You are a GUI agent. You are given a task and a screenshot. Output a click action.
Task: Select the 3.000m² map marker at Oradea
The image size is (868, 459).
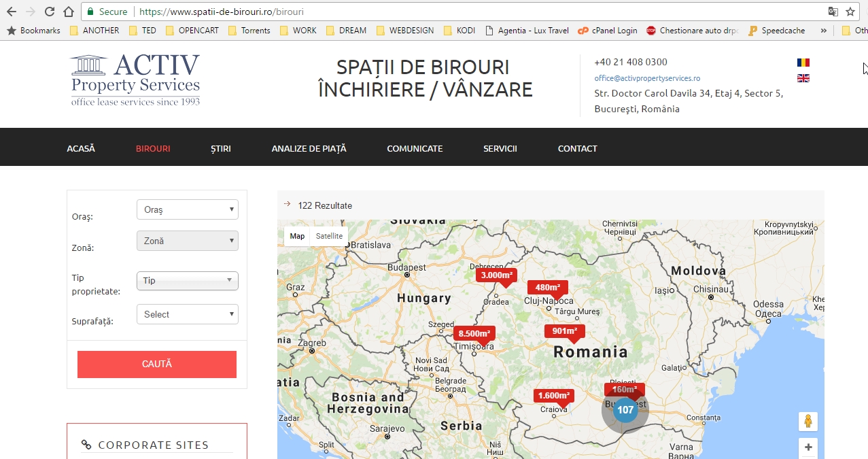coord(497,276)
